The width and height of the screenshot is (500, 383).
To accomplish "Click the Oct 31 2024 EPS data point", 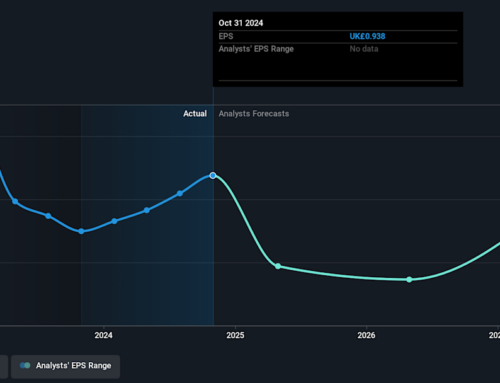I will click(x=213, y=176).
